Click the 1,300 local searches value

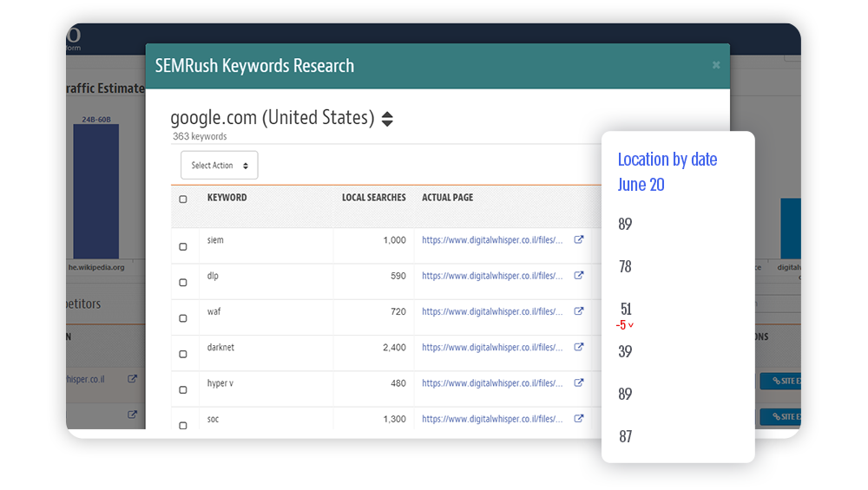pos(394,419)
